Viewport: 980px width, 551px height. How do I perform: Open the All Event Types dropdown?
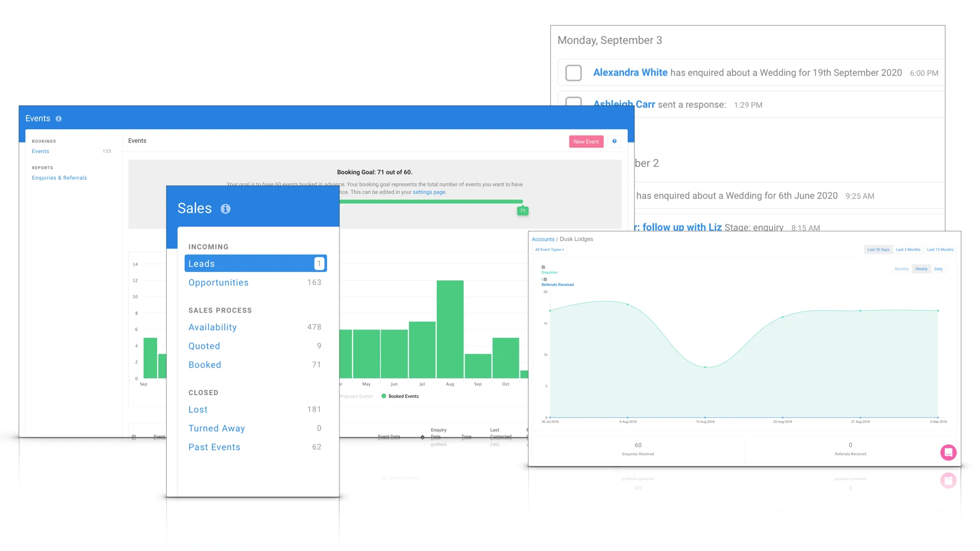550,250
